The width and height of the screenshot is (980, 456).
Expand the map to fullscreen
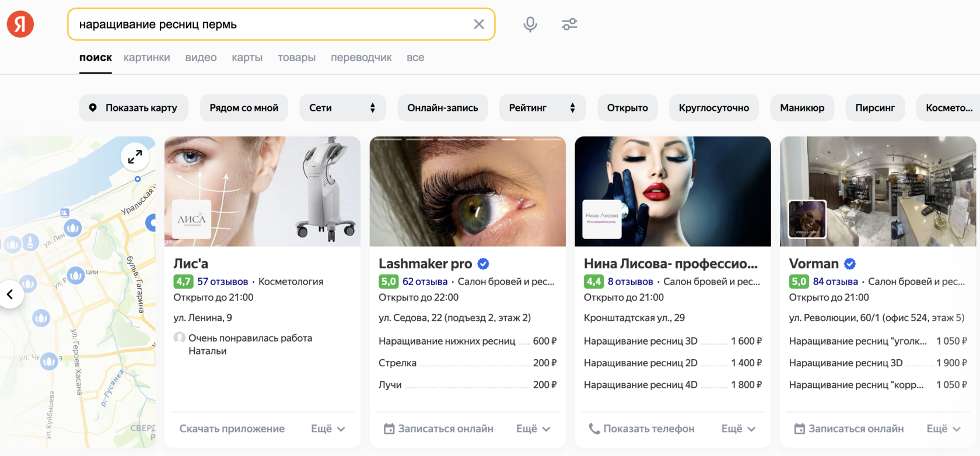(135, 157)
